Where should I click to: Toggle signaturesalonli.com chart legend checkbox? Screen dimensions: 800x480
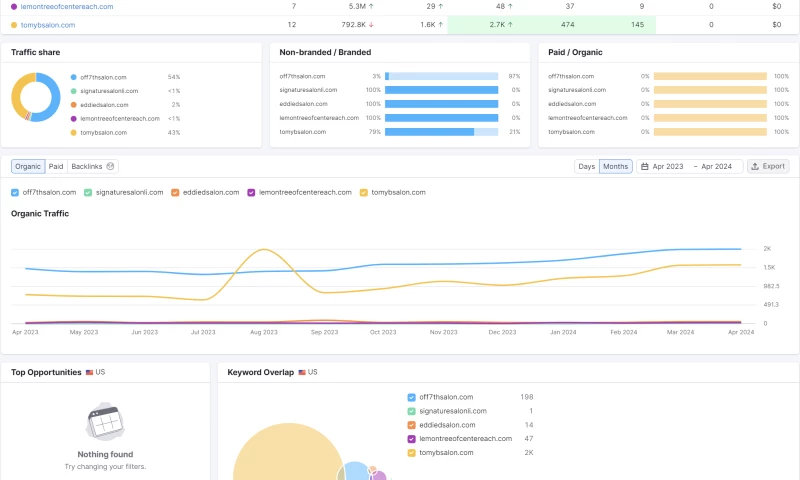[88, 192]
